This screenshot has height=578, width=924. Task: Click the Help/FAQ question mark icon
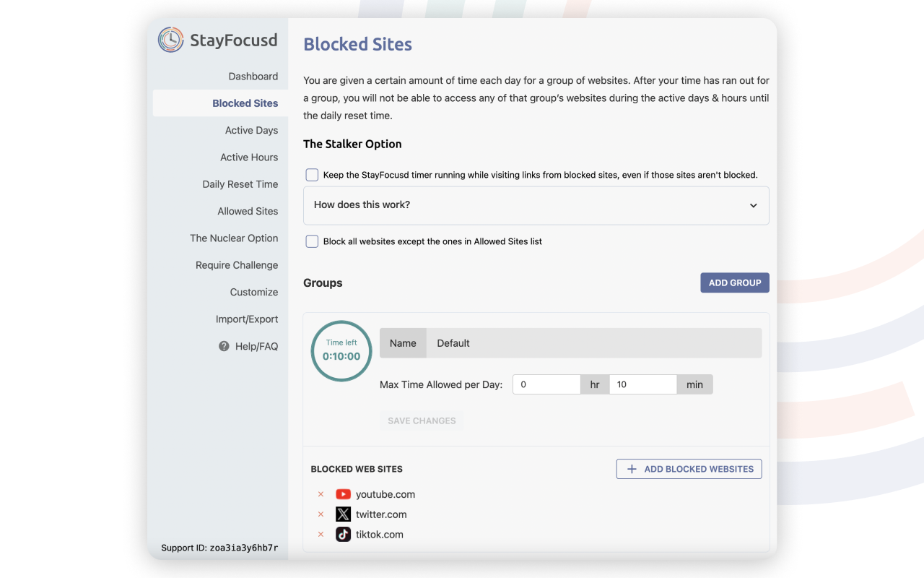(223, 346)
